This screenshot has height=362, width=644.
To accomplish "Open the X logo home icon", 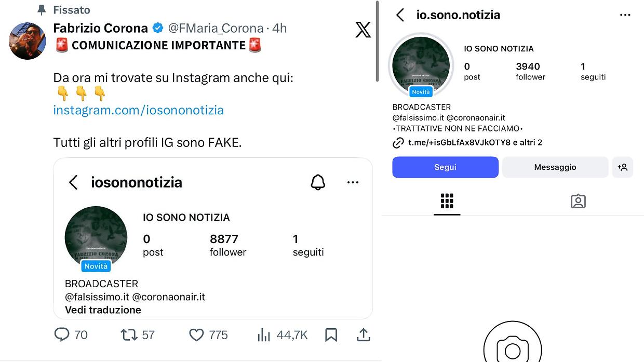I will [363, 30].
